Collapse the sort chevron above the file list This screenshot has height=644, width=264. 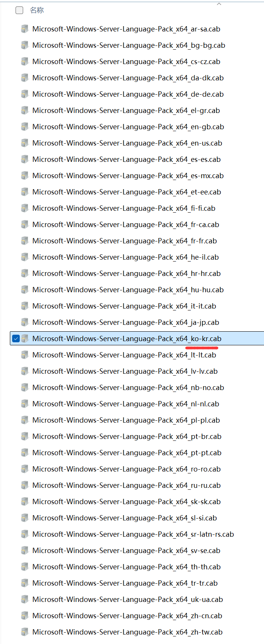pos(219,4)
